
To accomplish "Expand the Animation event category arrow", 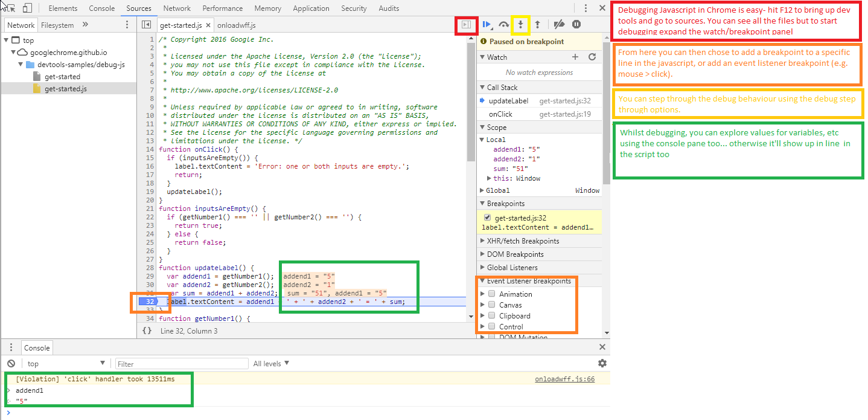I will click(x=482, y=294).
